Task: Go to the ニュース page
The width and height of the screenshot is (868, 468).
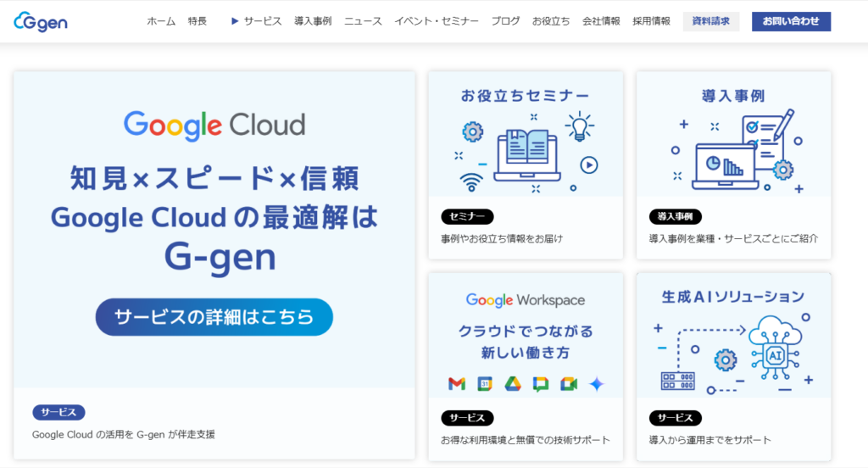Action: tap(363, 21)
